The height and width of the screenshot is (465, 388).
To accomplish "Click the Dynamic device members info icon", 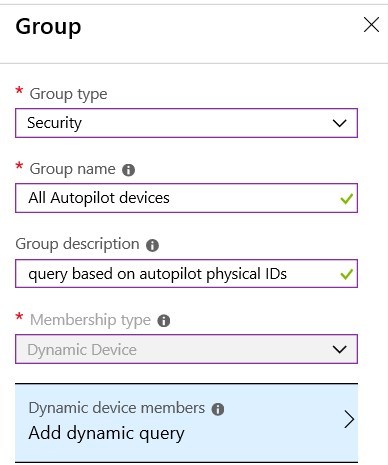I will pyautogui.click(x=218, y=409).
